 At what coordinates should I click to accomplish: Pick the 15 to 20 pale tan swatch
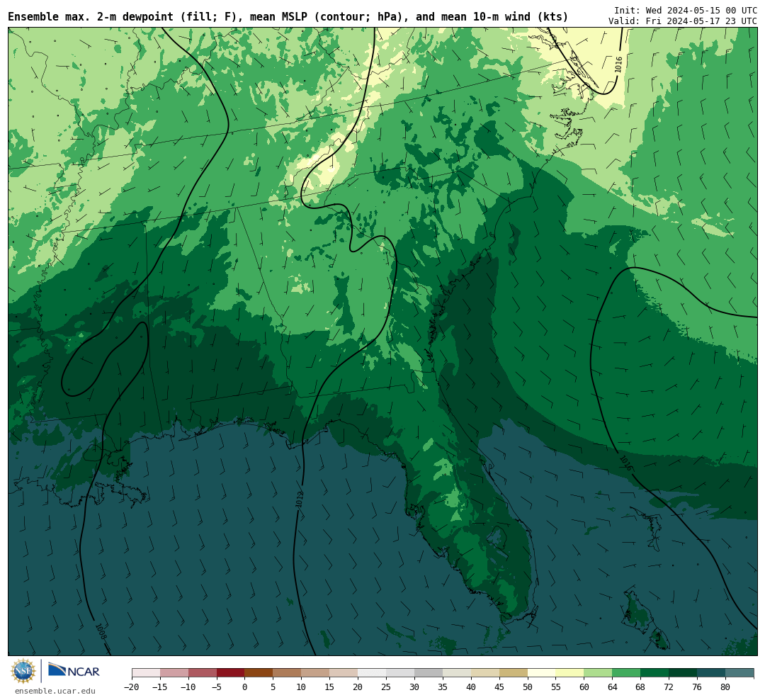[x=344, y=672]
